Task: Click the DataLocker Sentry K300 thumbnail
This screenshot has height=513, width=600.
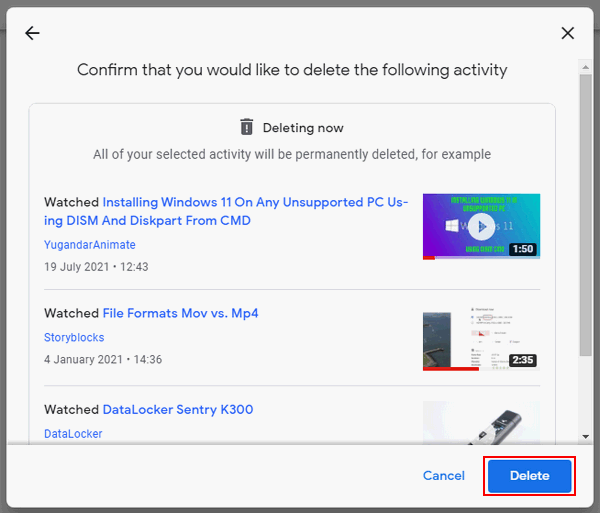Action: coord(481,422)
